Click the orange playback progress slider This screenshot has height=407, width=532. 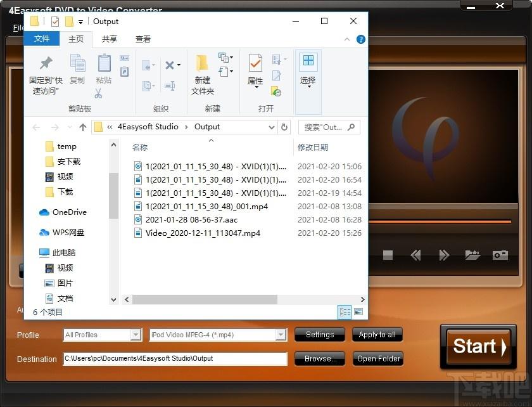pyautogui.click(x=440, y=222)
